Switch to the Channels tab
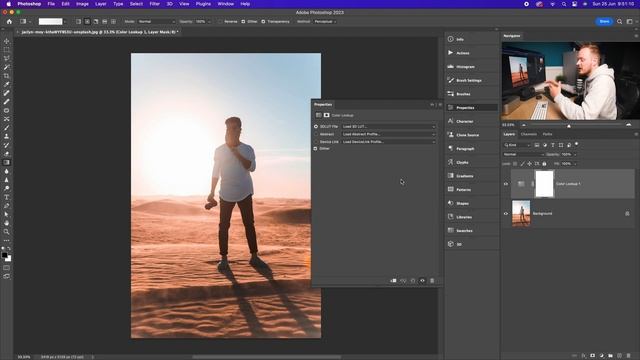This screenshot has height=360, width=640. tap(529, 134)
